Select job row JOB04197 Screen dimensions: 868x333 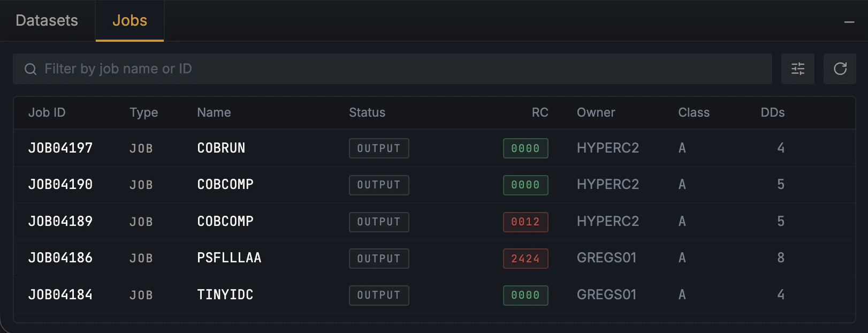tap(434, 148)
